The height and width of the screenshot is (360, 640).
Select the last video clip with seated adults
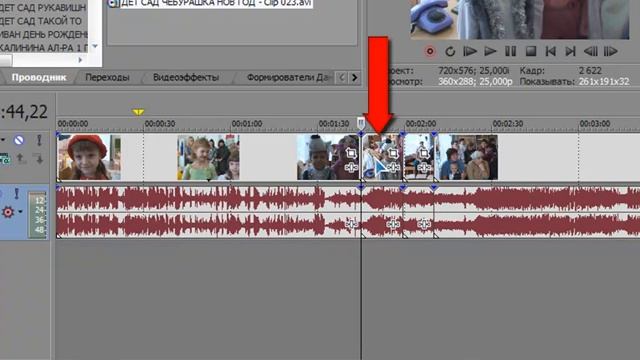468,157
